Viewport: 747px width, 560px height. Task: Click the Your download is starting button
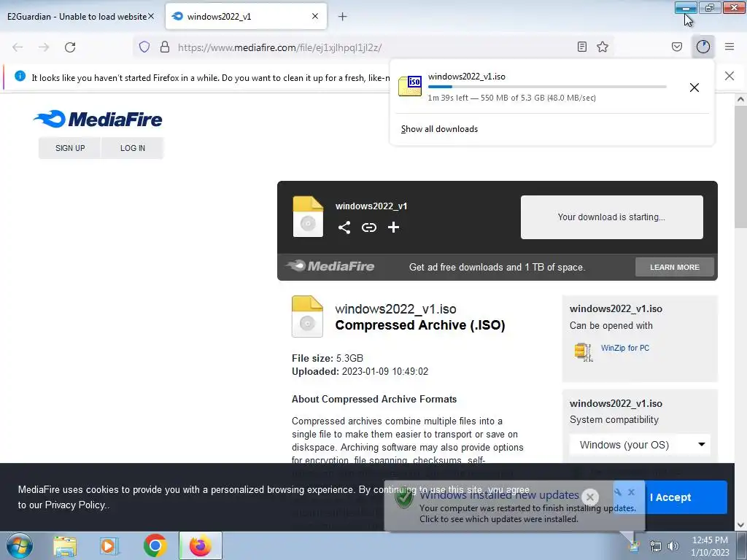pyautogui.click(x=612, y=217)
